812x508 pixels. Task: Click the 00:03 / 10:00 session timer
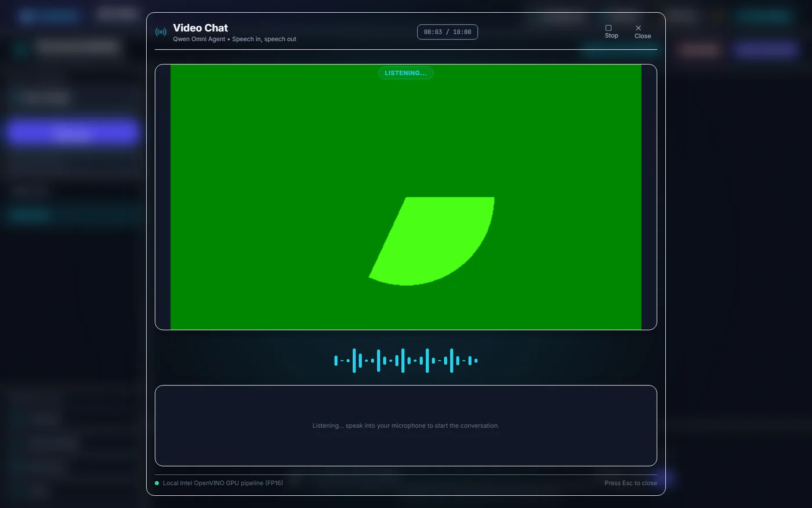tap(447, 32)
